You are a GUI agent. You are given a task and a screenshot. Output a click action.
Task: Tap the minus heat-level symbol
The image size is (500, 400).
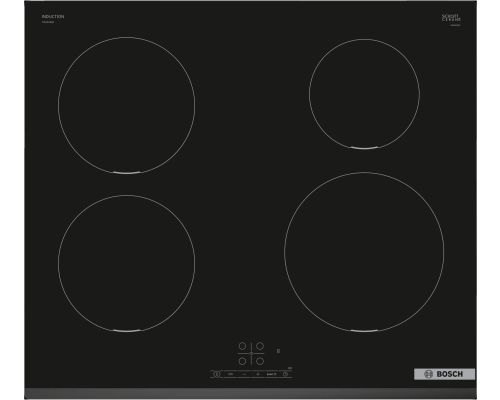[x=244, y=374]
